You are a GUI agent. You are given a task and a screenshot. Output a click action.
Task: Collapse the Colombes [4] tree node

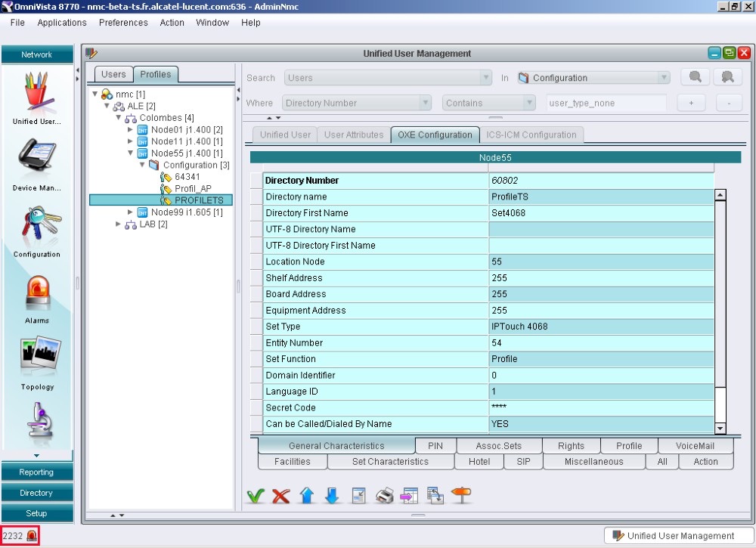coord(118,117)
